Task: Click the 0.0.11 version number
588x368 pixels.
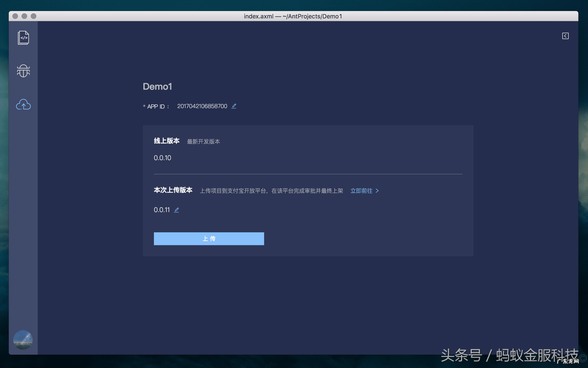Action: tap(162, 210)
